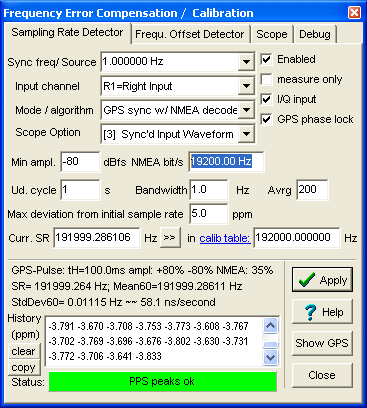Open the Scope Option dropdown
Viewport: 367px width, 408px height.
point(246,134)
